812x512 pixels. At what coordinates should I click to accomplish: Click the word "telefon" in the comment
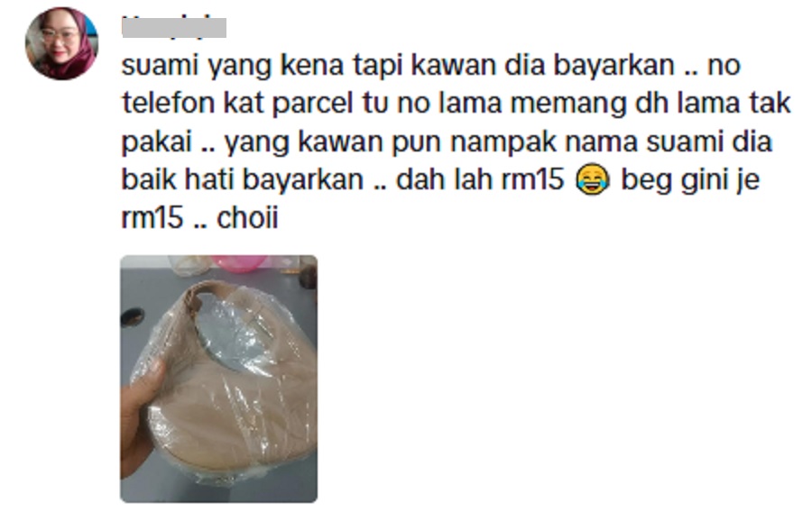coord(169,103)
